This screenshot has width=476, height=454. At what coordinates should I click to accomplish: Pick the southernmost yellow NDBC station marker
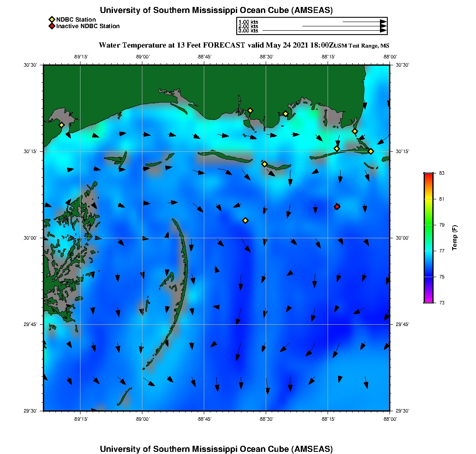pyautogui.click(x=245, y=221)
